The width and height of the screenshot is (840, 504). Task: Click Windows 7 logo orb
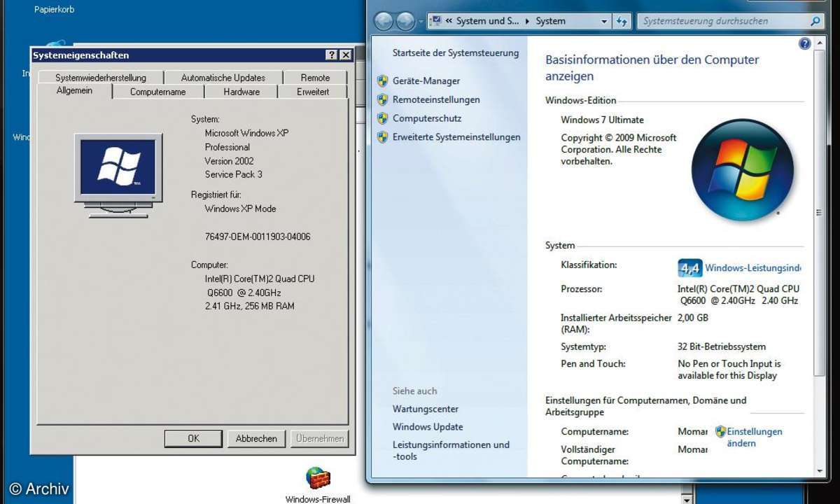pyautogui.click(x=743, y=170)
